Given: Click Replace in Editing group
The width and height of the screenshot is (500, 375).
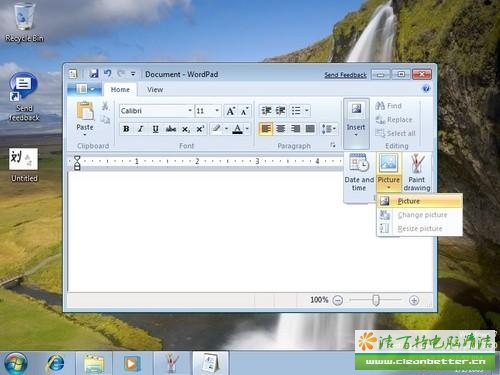Looking at the screenshot, I should [394, 120].
